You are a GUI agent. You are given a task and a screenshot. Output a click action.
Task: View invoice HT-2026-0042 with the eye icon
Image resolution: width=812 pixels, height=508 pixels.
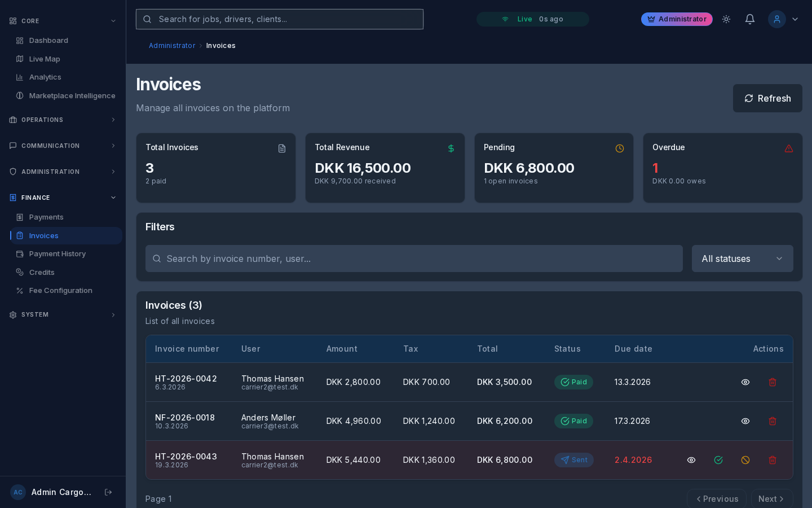point(745,382)
